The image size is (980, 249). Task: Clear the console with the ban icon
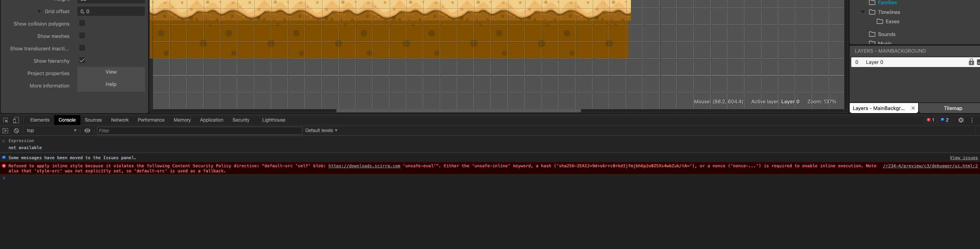(16, 131)
